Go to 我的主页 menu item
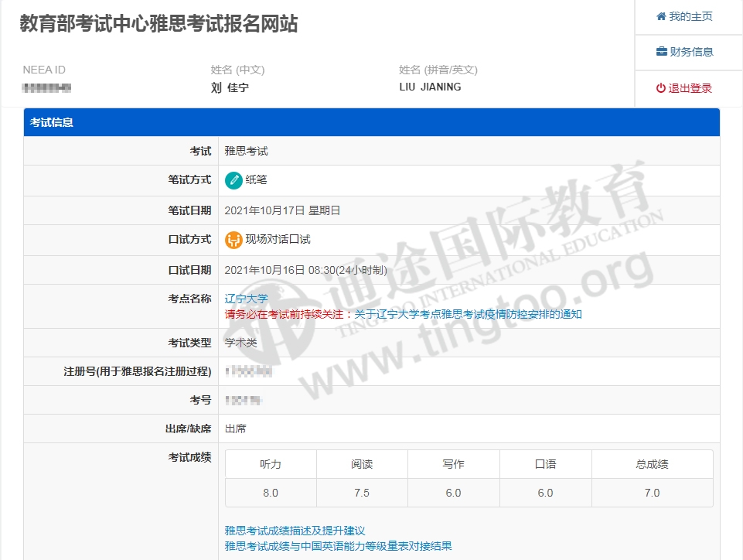Image resolution: width=743 pixels, height=560 pixels. pos(684,16)
